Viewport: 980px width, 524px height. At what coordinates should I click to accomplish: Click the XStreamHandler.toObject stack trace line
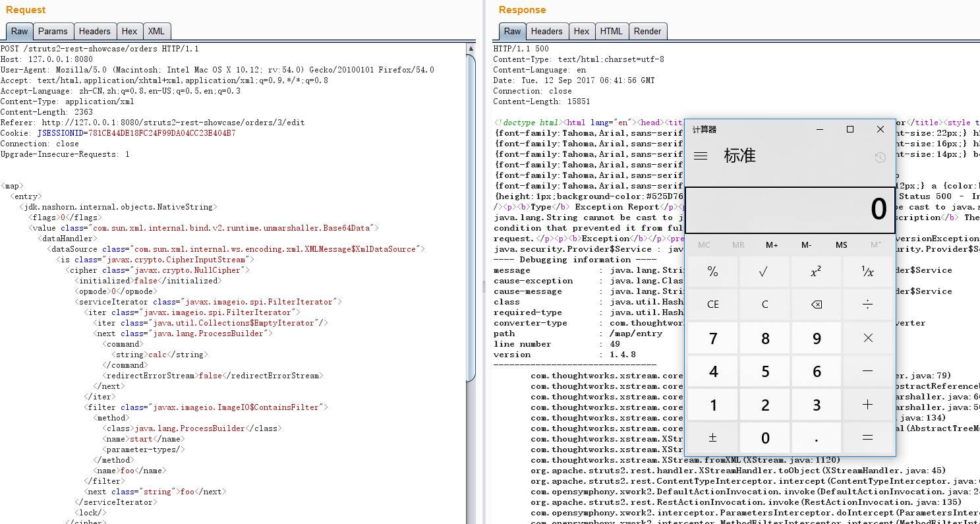point(738,471)
